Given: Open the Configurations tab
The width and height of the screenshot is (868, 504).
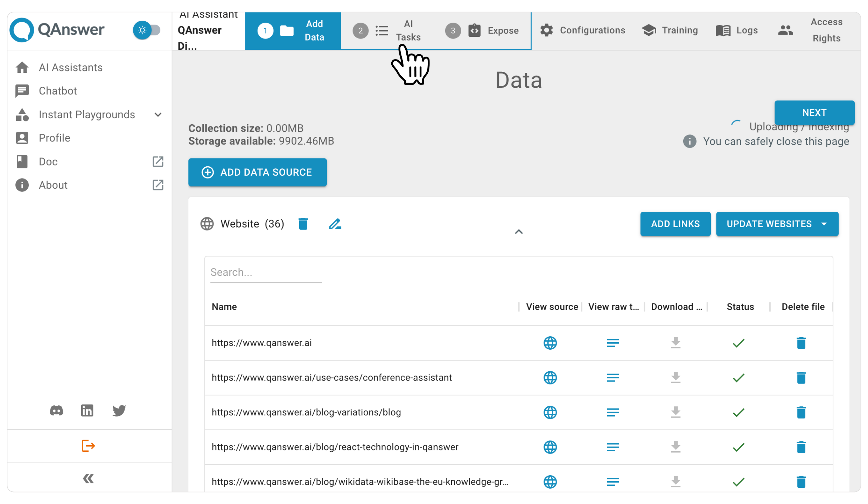Looking at the screenshot, I should pos(583,30).
